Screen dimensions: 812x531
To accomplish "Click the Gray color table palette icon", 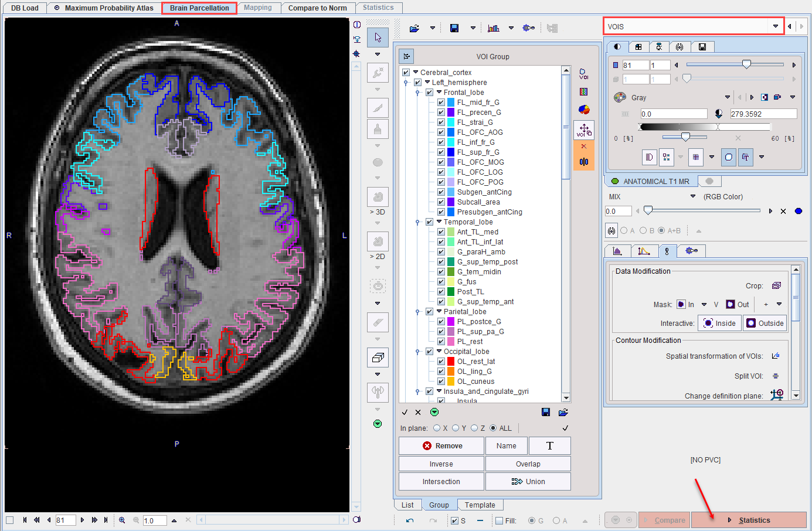I will 620,97.
